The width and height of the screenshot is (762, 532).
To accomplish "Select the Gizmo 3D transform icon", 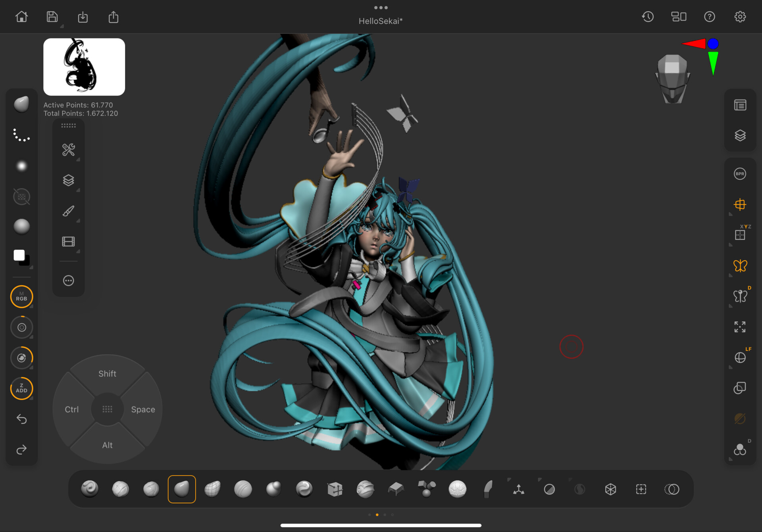I will [x=518, y=489].
